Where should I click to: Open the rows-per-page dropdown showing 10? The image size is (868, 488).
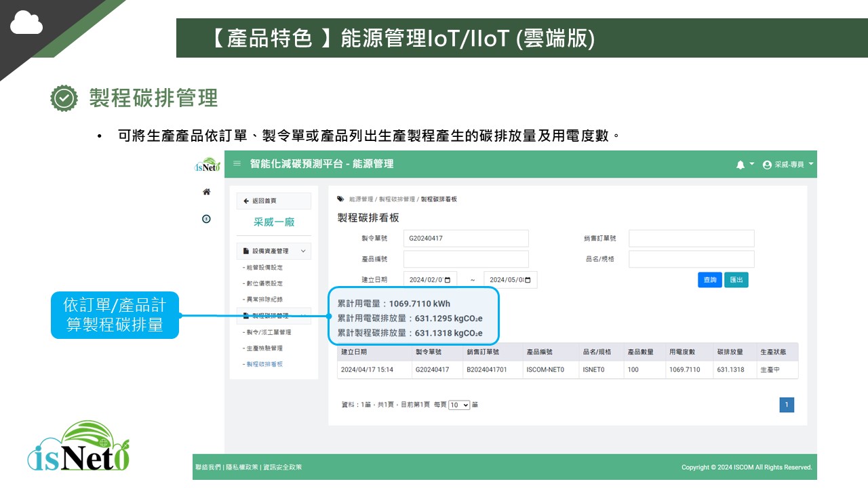click(x=459, y=405)
